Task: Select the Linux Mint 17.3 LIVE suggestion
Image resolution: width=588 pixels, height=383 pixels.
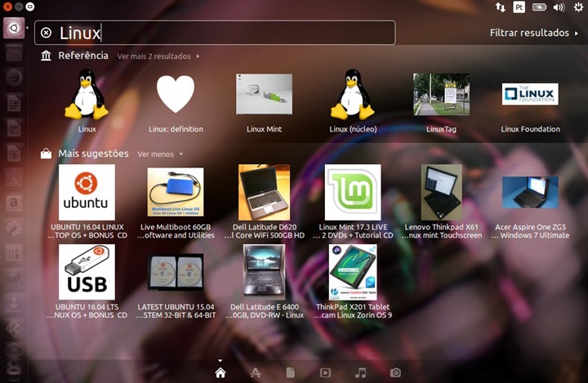Action: coord(353,192)
